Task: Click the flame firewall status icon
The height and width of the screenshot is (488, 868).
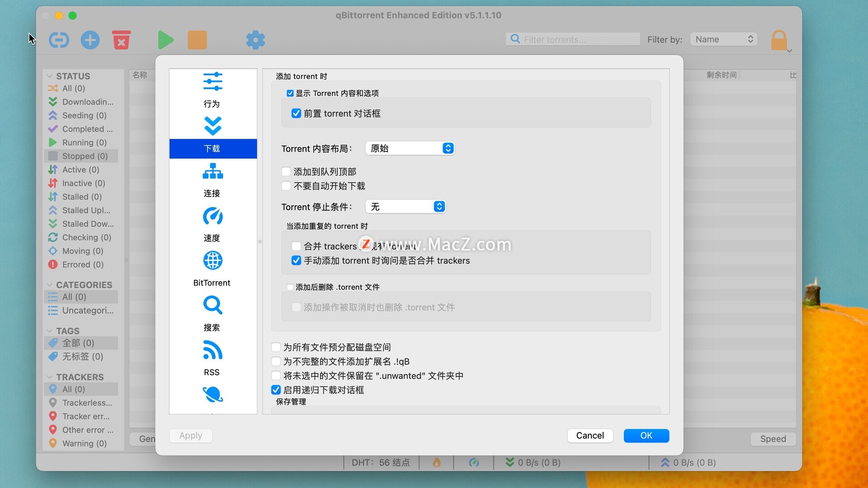Action: coord(436,462)
